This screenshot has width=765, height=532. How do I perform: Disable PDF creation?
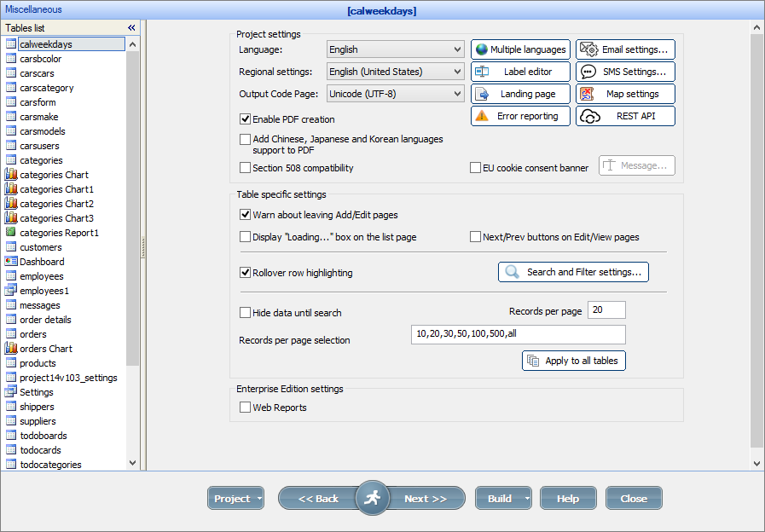(245, 119)
